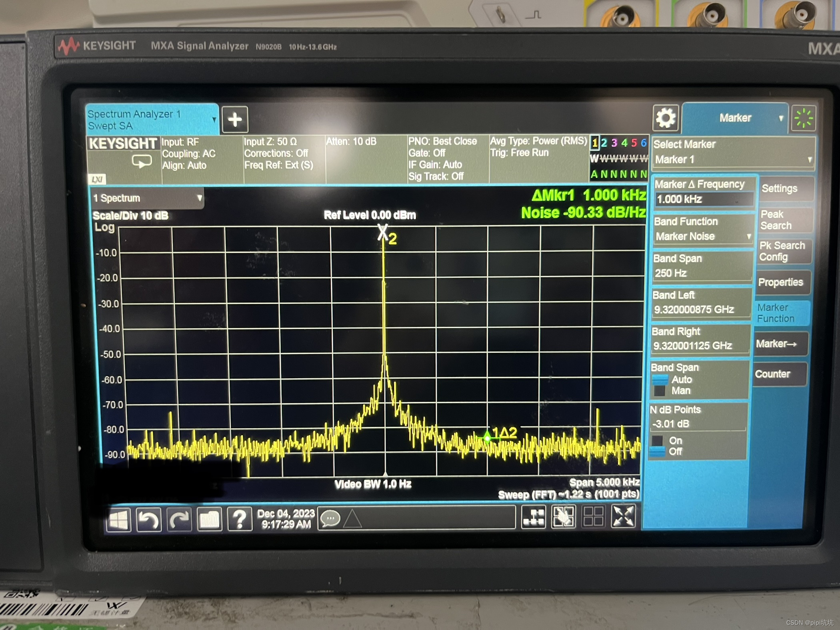Open the file folder icon
The image size is (840, 630).
coord(209,520)
